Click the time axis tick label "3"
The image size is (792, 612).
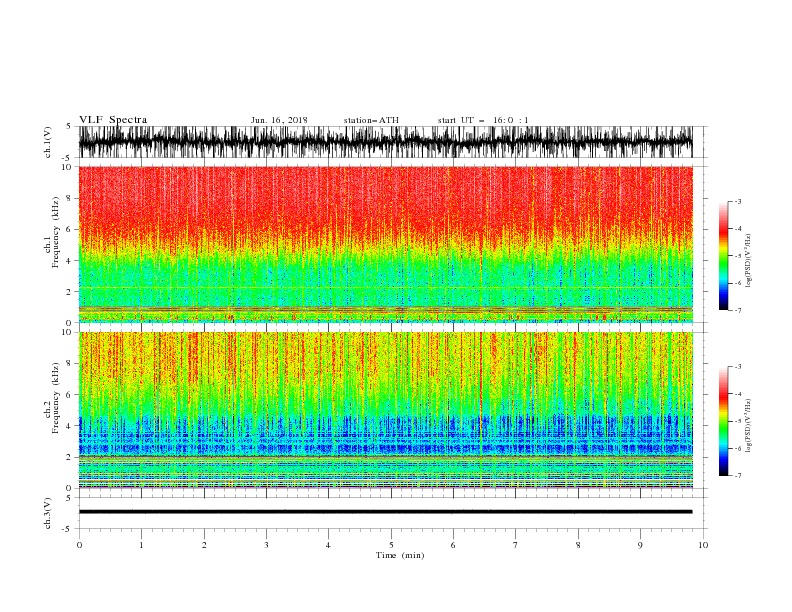pos(266,545)
